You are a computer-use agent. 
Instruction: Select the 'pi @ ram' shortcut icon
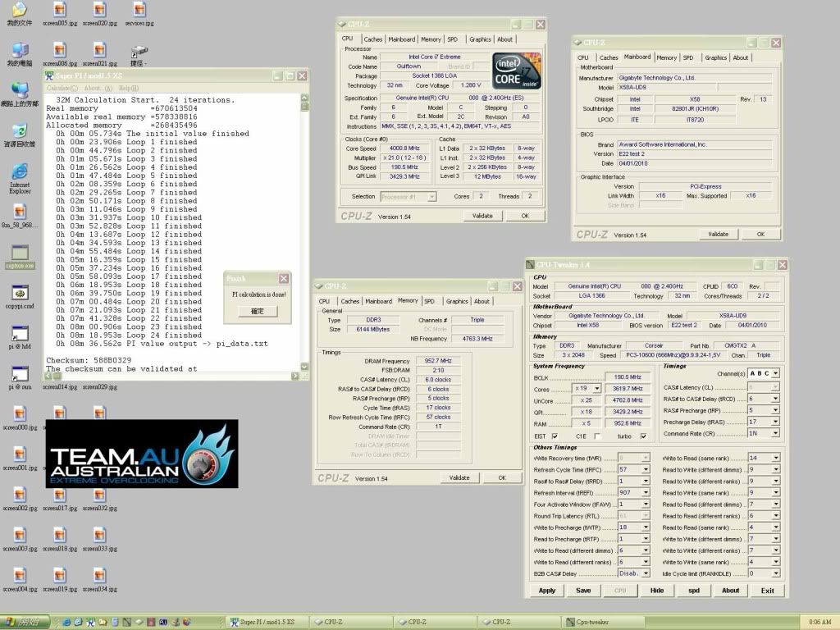[20, 377]
